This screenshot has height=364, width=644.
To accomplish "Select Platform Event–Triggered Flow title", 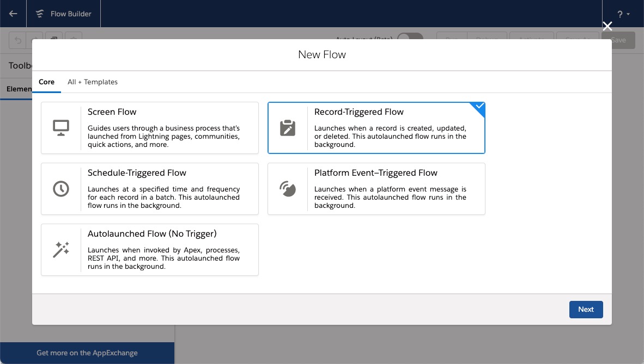I will point(375,173).
